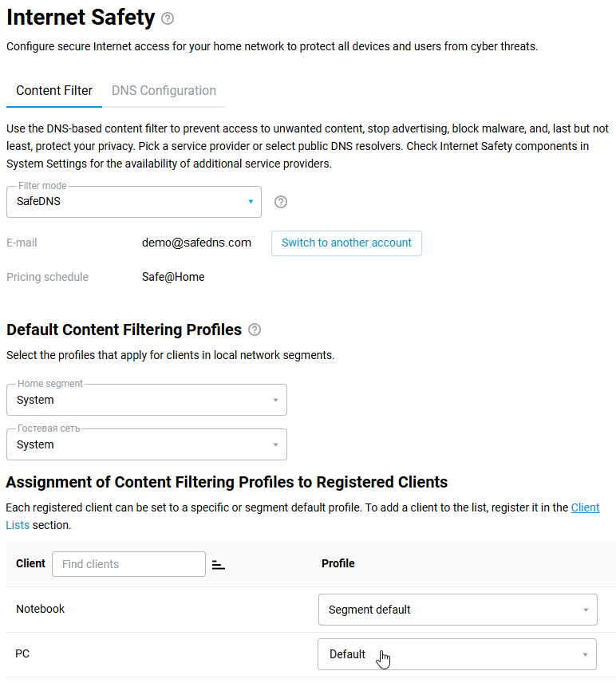616x683 pixels.
Task: Click help icon beside Filter mode dropdown
Action: click(281, 202)
